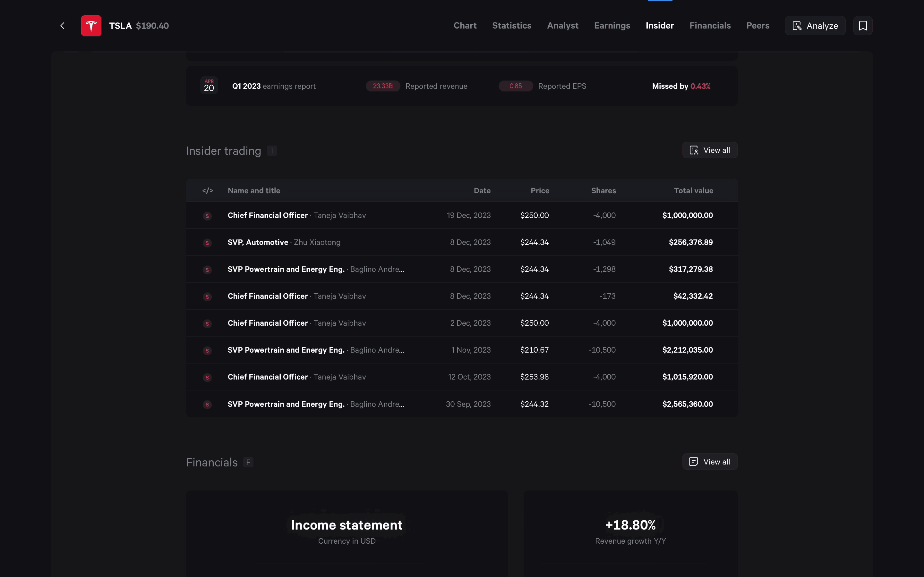Click the F badge beside the Financials heading
This screenshot has height=577, width=924.
248,462
